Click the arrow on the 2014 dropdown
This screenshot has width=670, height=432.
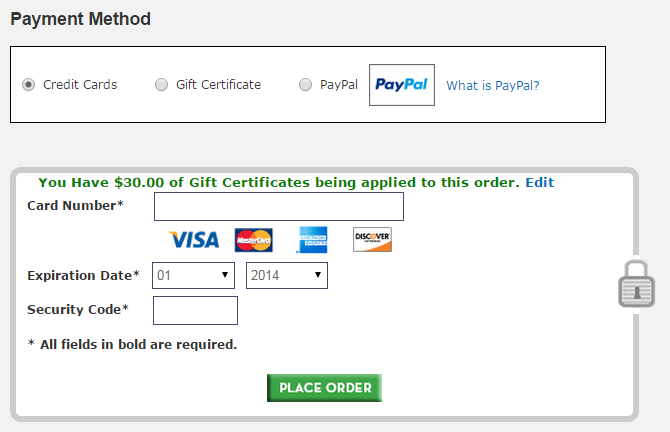click(317, 275)
